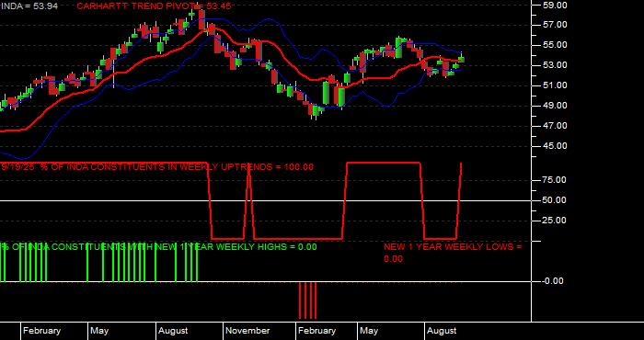
Task: Click the INDA = 53.94 price label
Action: [29, 6]
